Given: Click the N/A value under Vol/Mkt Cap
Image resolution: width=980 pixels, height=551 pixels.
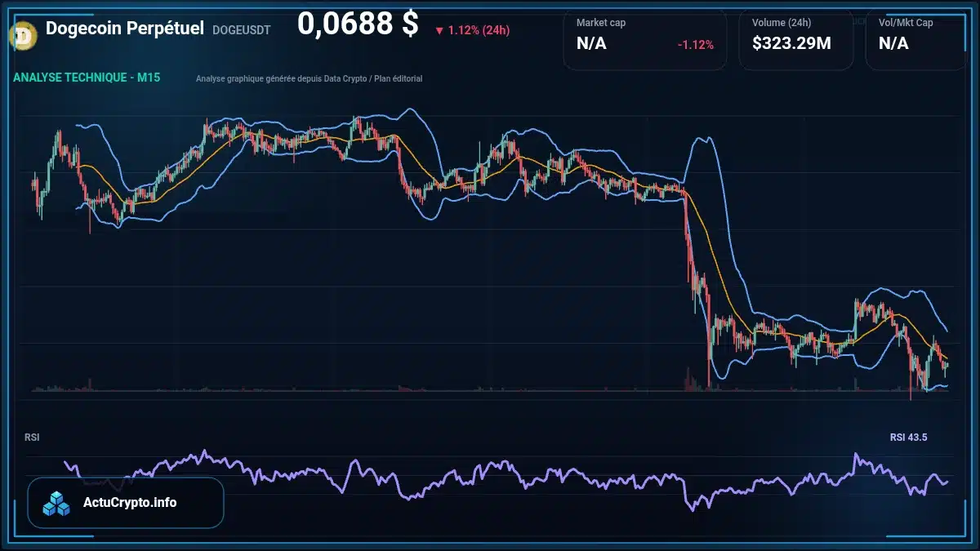Looking at the screenshot, I should pyautogui.click(x=893, y=43).
